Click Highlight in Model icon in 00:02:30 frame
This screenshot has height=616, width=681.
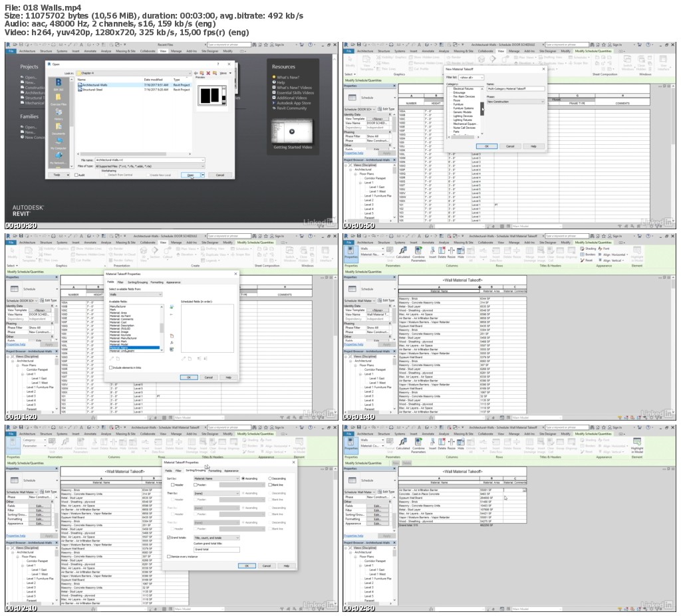[637, 445]
